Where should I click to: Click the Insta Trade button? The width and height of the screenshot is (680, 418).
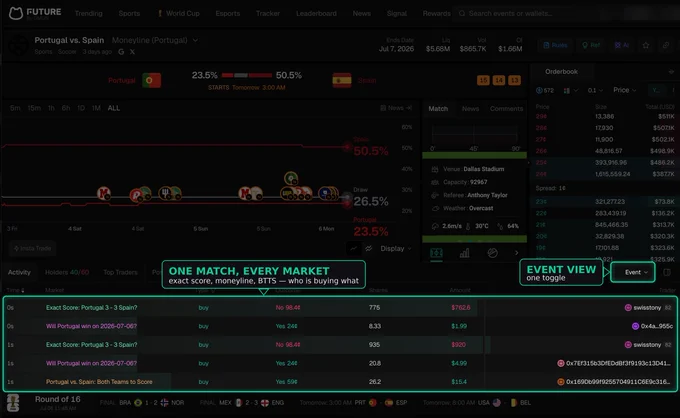(x=33, y=248)
